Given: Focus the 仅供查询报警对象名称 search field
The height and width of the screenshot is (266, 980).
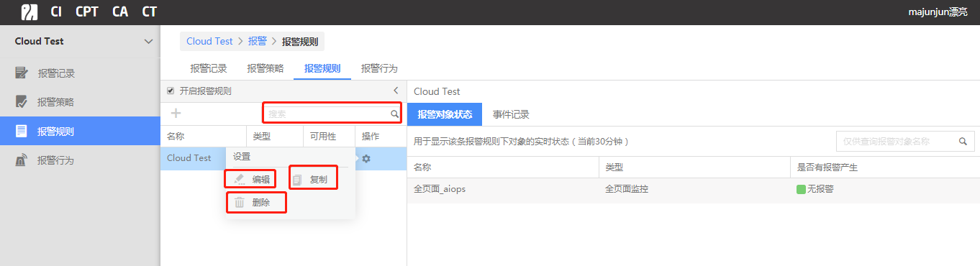Looking at the screenshot, I should 905,142.
